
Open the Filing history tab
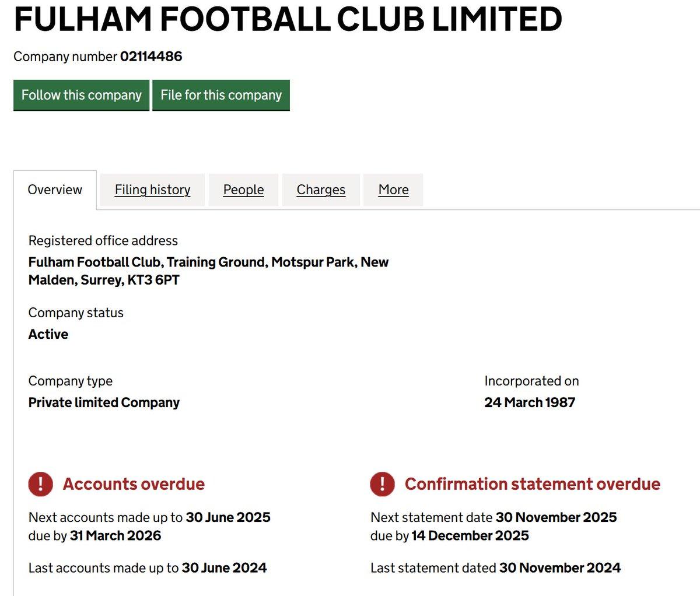152,190
